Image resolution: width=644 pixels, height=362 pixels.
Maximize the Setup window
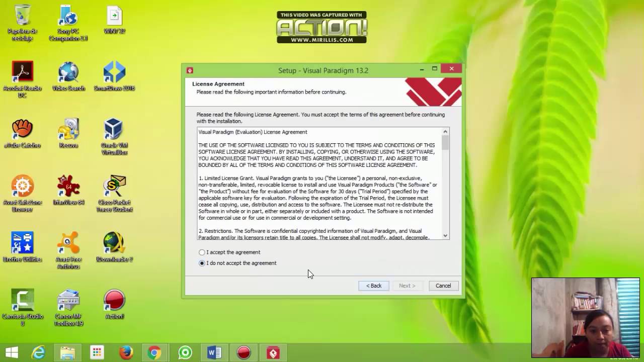(435, 69)
